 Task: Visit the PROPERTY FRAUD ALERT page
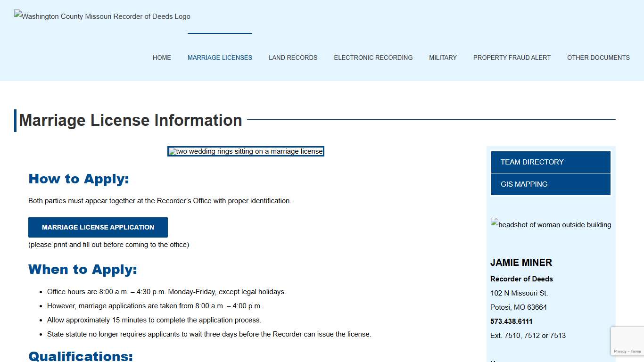pyautogui.click(x=512, y=58)
